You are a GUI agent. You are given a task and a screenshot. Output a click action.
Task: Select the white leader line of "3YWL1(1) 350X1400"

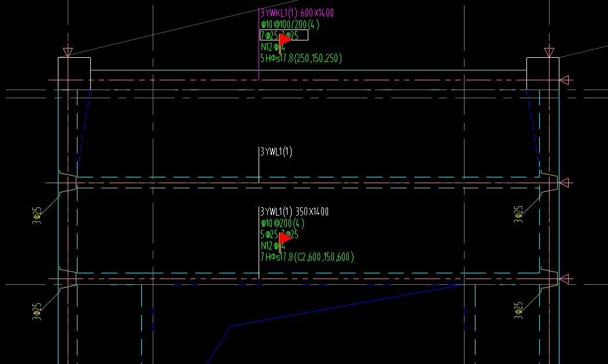[259, 243]
